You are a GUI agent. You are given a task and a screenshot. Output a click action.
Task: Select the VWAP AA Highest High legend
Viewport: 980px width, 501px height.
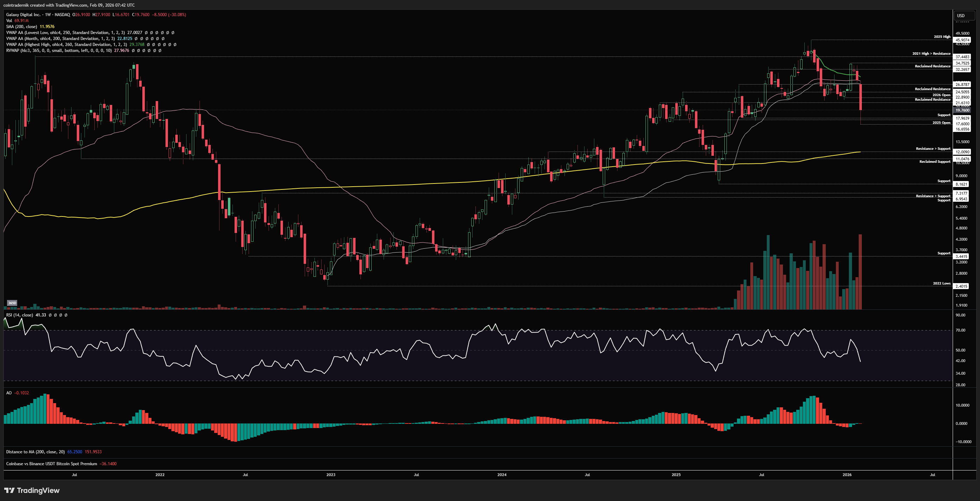point(66,45)
